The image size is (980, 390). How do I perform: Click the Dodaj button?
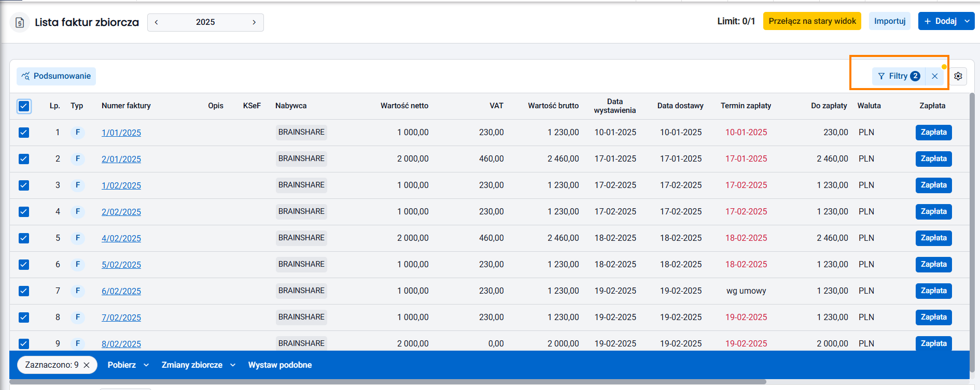pos(940,21)
